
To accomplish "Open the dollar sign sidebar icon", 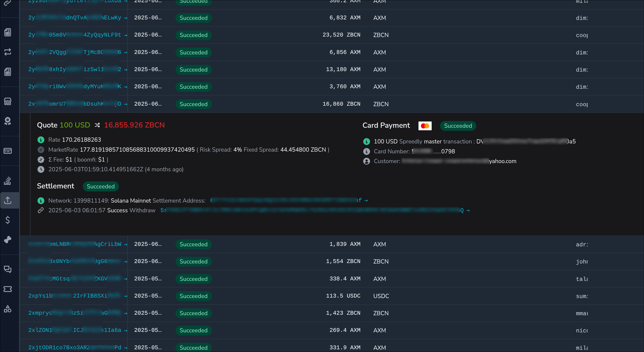I will [7, 220].
